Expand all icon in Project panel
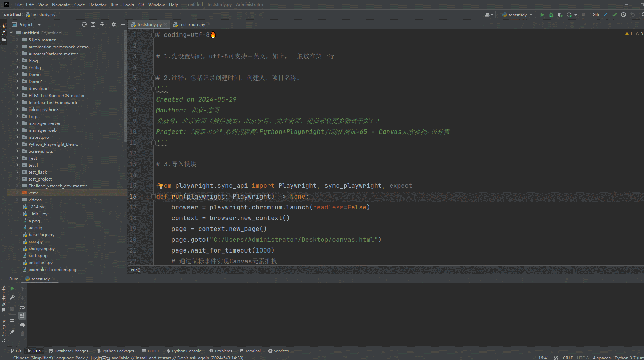The width and height of the screenshot is (644, 360). pyautogui.click(x=93, y=24)
